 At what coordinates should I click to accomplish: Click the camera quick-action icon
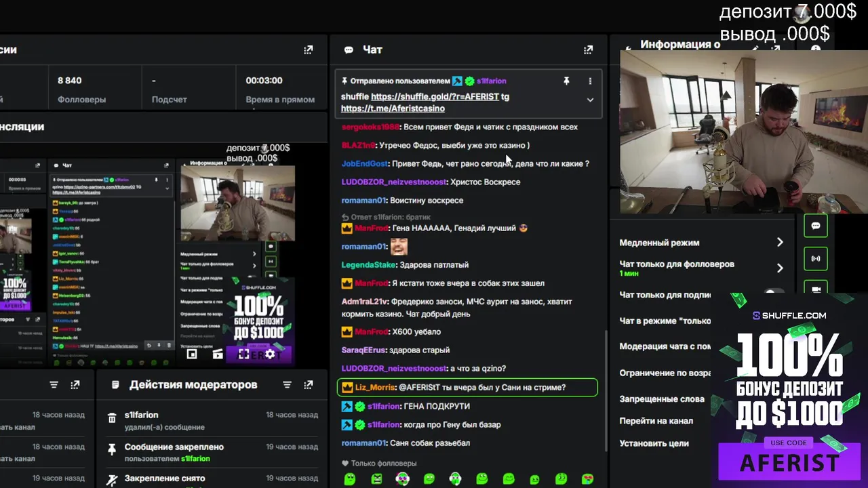pos(816,288)
